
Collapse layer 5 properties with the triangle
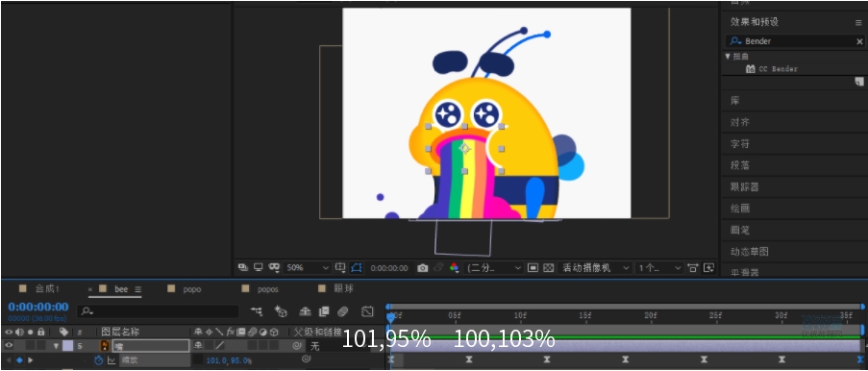click(56, 345)
